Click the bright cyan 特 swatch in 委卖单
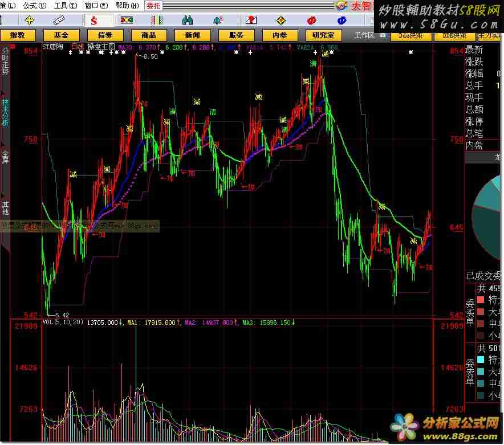Screen dimensions: 504x445 click(481, 359)
